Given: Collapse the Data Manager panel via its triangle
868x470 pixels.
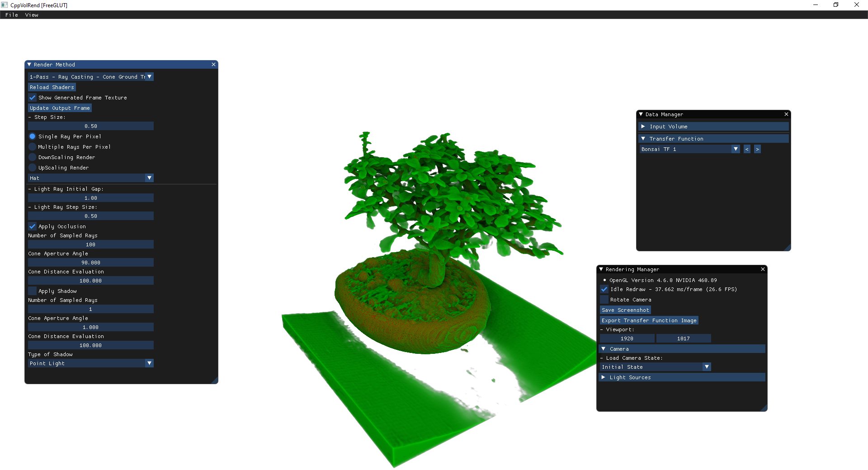Looking at the screenshot, I should click(x=641, y=114).
